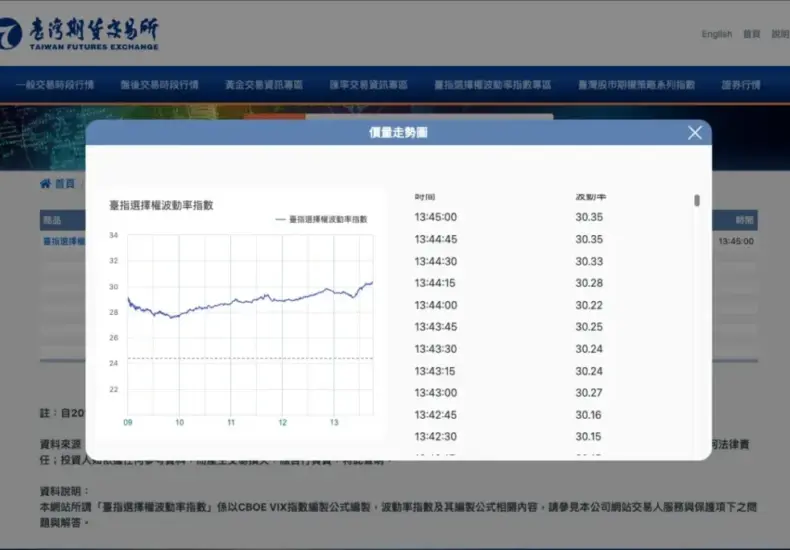
Task: Open the 匯率交易資訊專區 menu
Action: (368, 85)
